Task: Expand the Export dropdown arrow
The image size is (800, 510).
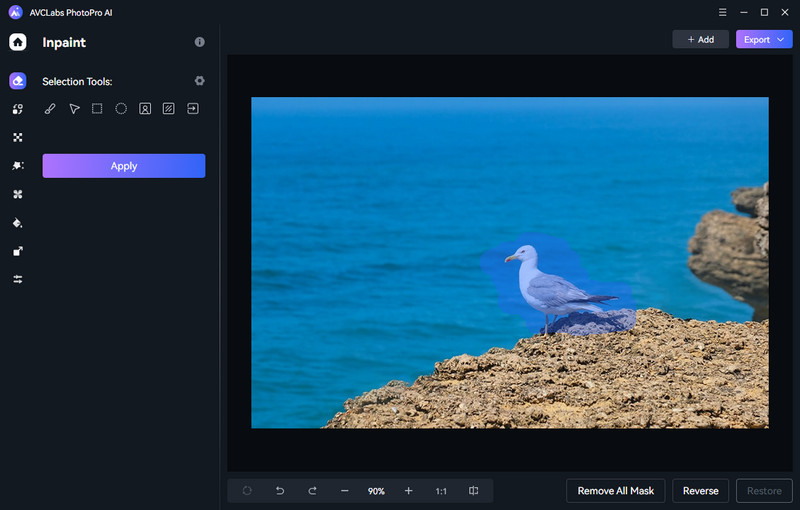Action: [781, 39]
